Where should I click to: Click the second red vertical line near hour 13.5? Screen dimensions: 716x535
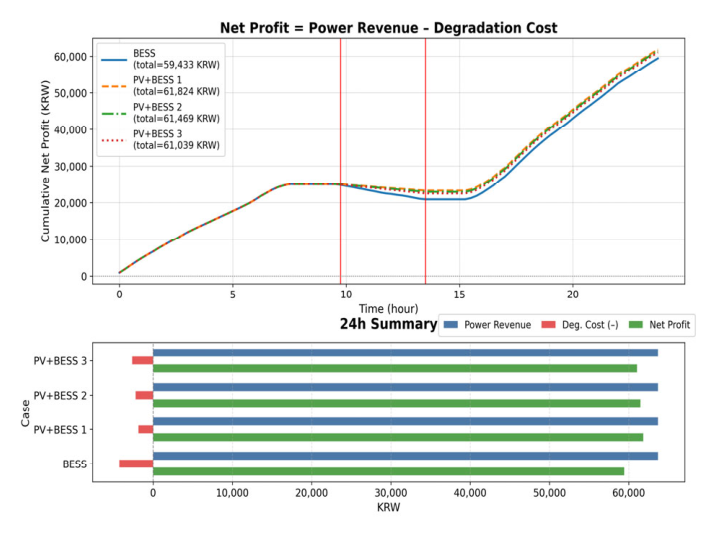pos(426,161)
